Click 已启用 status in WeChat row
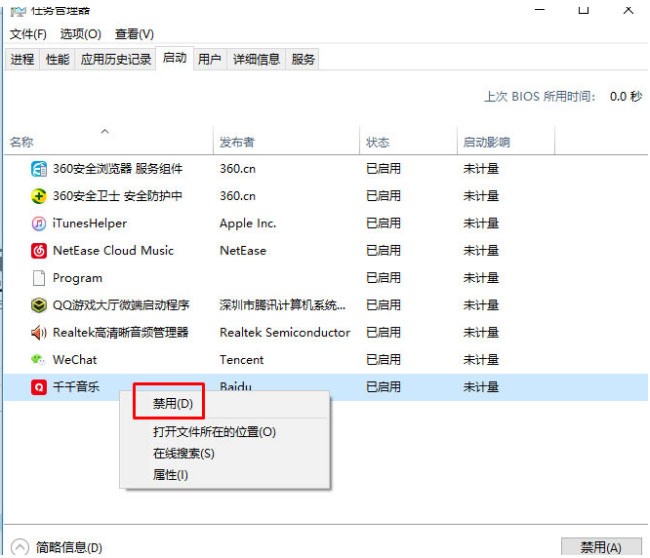 [383, 360]
